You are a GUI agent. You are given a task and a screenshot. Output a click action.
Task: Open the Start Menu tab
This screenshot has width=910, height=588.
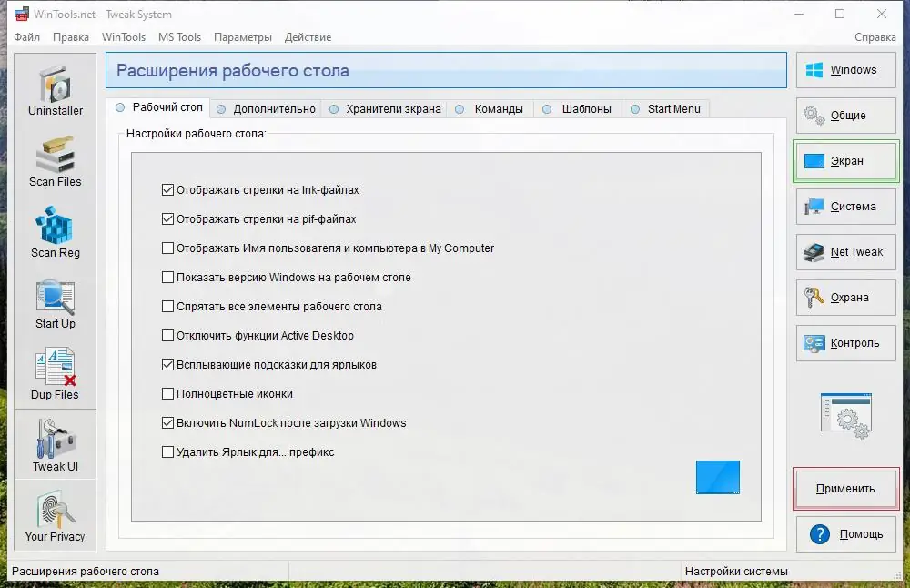coord(672,107)
